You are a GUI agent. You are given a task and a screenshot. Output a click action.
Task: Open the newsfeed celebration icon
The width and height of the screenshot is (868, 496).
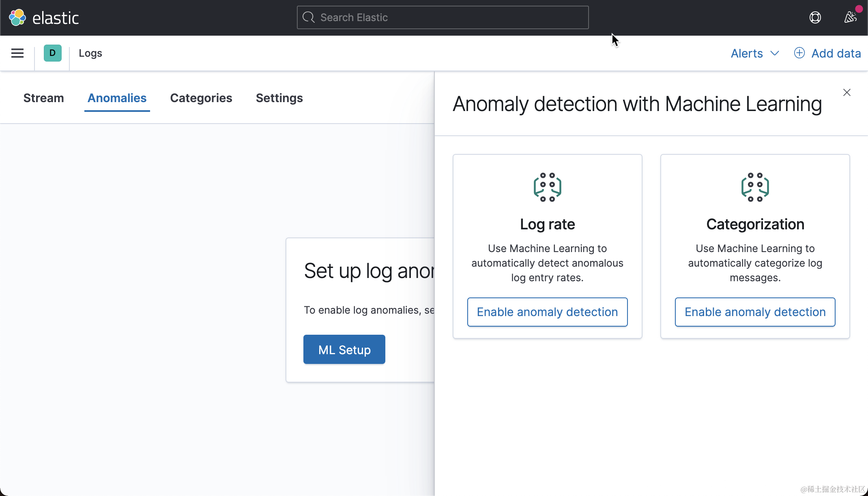850,17
